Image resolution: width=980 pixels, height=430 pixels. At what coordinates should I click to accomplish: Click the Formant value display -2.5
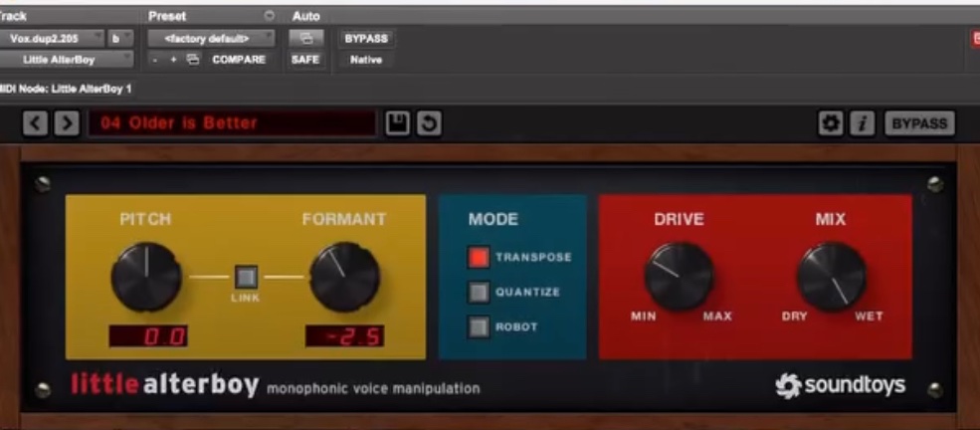tap(344, 336)
